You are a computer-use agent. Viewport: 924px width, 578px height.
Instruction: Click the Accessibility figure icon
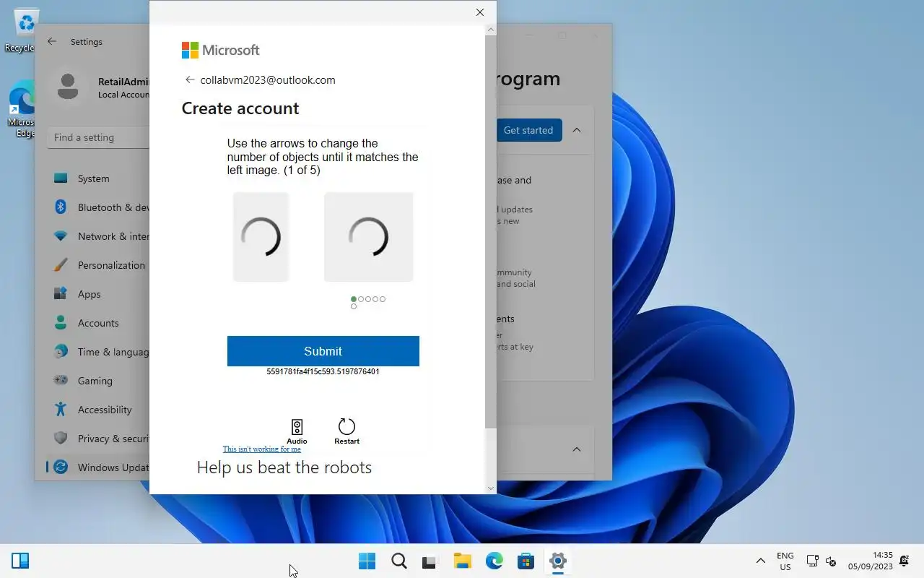pos(61,410)
